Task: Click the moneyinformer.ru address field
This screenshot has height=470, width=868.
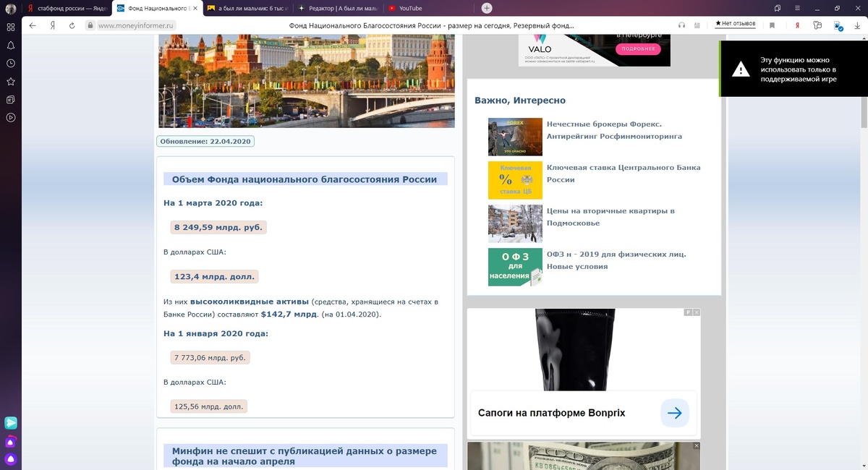Action: pos(137,25)
